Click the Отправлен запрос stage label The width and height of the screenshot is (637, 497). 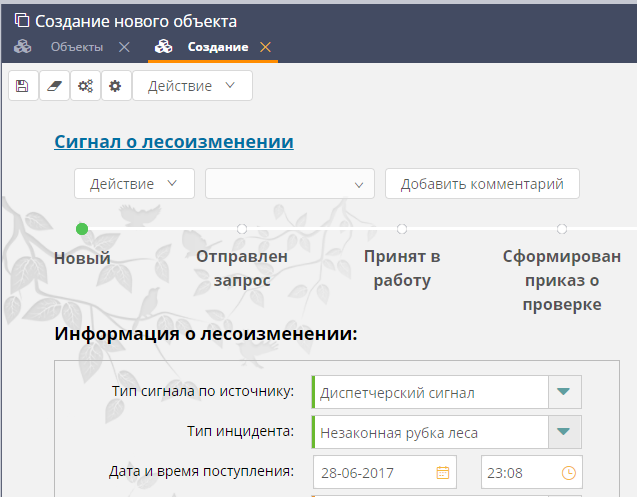pos(242,269)
